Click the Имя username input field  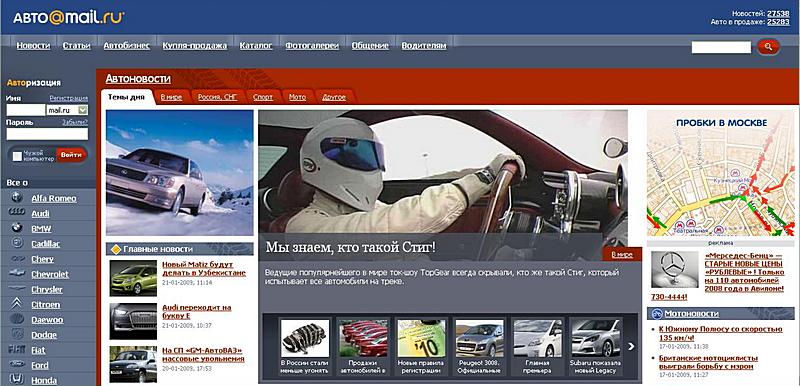26,110
